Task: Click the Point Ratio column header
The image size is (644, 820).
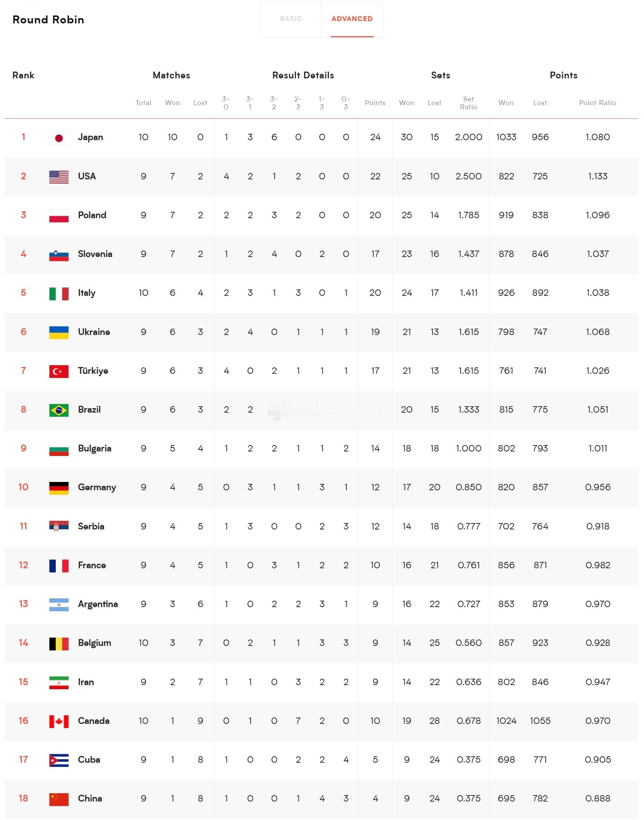Action: coord(597,102)
